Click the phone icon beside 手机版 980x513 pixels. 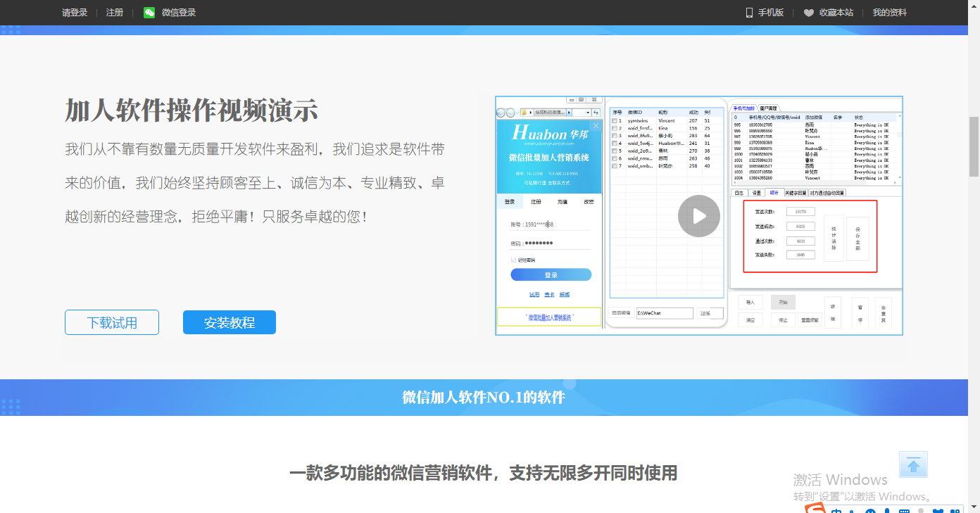click(x=749, y=13)
